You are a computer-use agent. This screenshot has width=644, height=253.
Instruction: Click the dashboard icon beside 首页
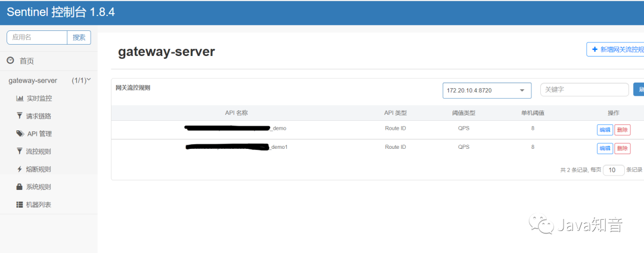pyautogui.click(x=10, y=61)
